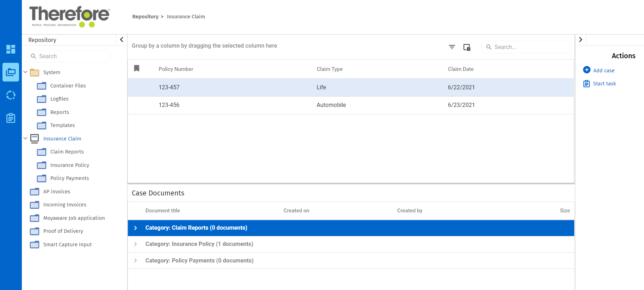
Task: Collapse the System folder tree node
Action: click(x=25, y=72)
